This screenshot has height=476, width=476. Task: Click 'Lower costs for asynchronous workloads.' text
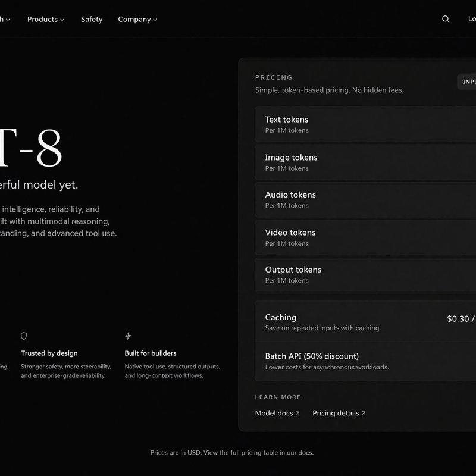pos(327,367)
